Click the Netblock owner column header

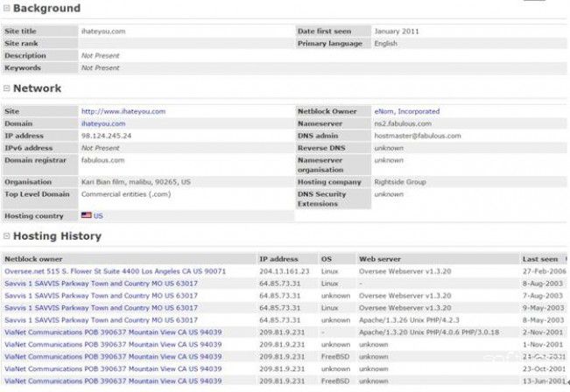[33, 259]
